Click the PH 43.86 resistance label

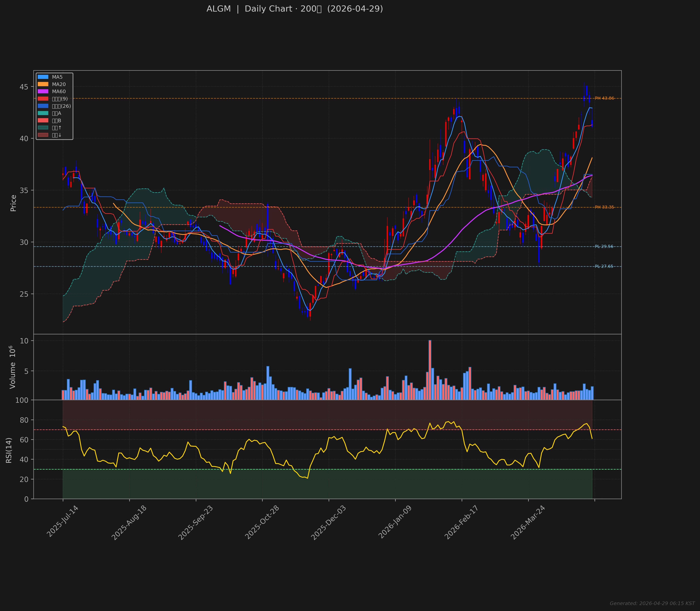click(604, 98)
